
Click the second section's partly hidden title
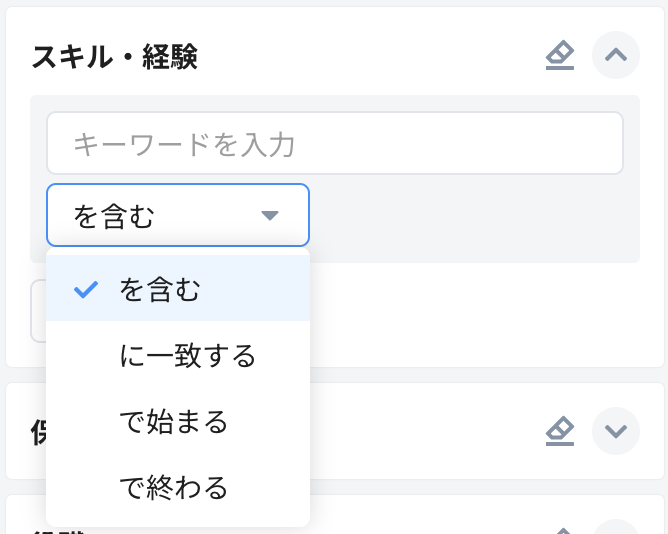[x=38, y=431]
